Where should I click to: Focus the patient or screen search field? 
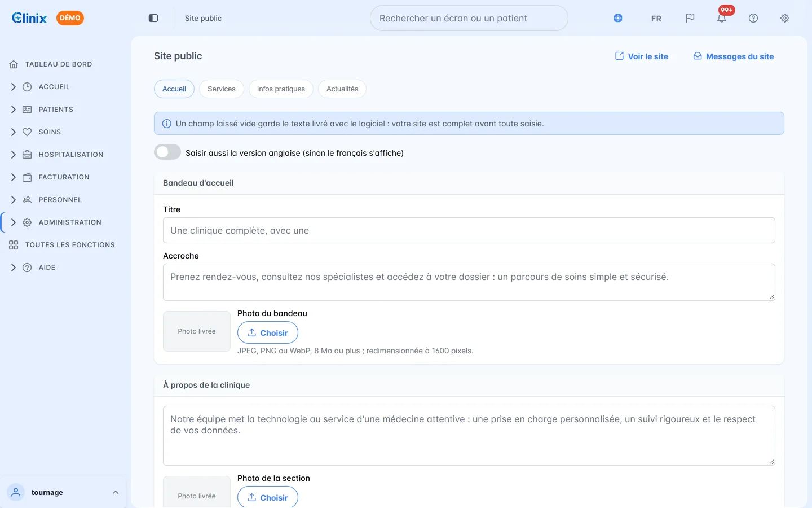[x=469, y=18]
